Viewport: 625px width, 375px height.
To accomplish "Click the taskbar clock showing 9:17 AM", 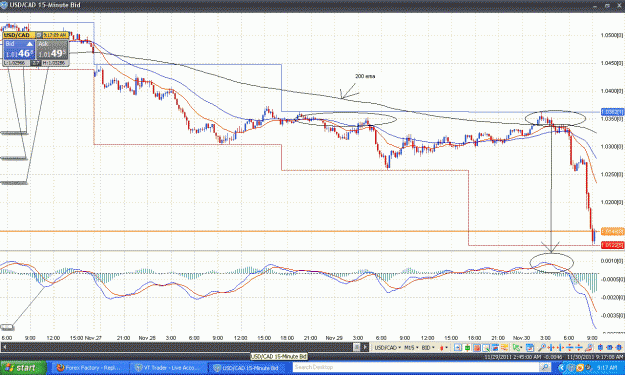I will pyautogui.click(x=607, y=368).
